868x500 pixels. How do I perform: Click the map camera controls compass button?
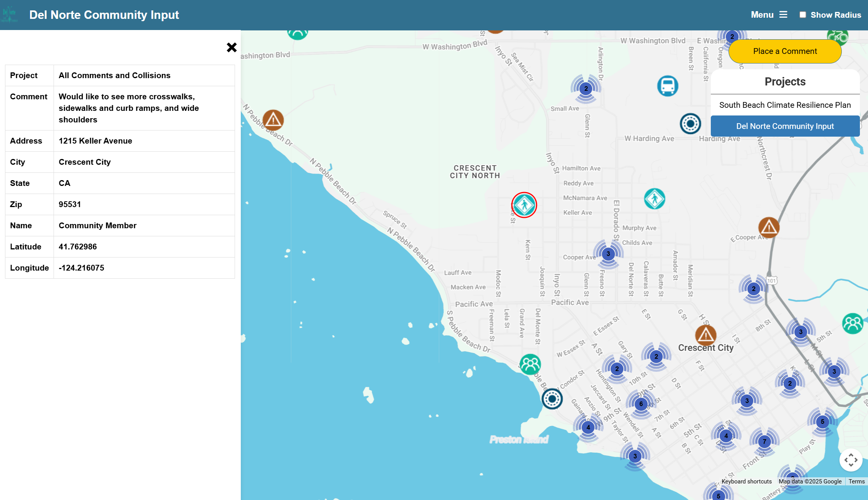point(851,460)
